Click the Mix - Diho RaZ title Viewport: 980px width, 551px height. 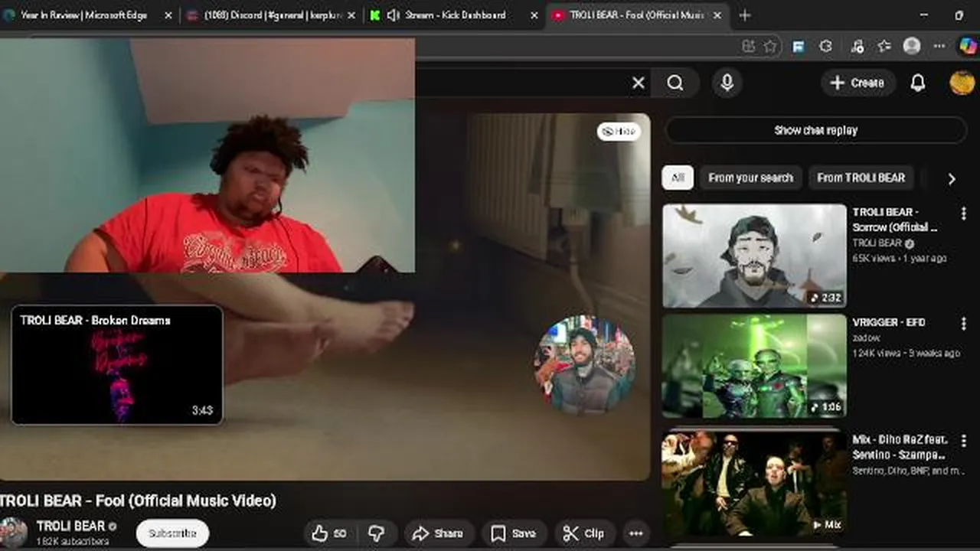[900, 447]
